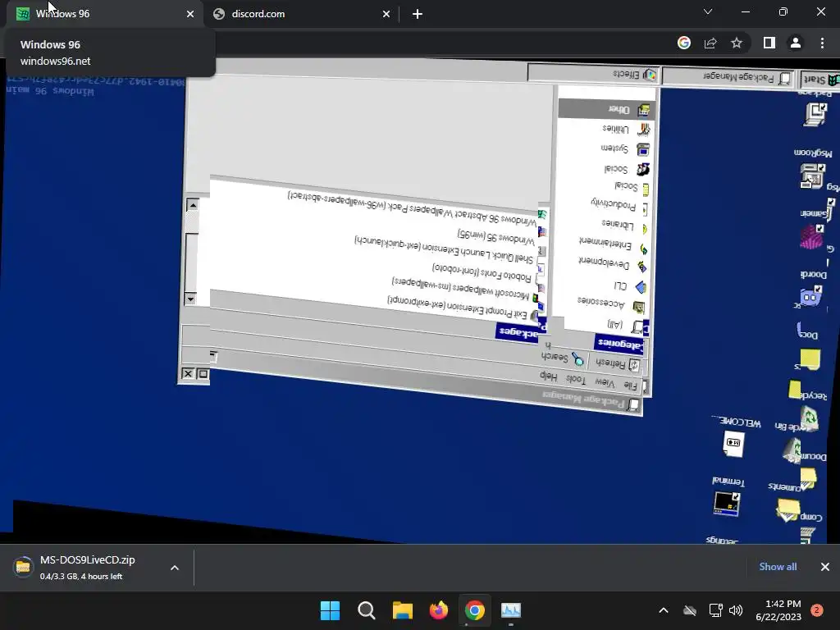This screenshot has height=630, width=840.
Task: Toggle the Chrome side panel
Action: click(x=769, y=43)
